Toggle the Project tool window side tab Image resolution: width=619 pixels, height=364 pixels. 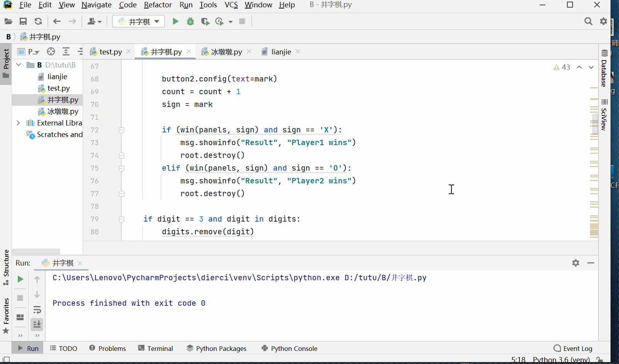click(x=6, y=64)
